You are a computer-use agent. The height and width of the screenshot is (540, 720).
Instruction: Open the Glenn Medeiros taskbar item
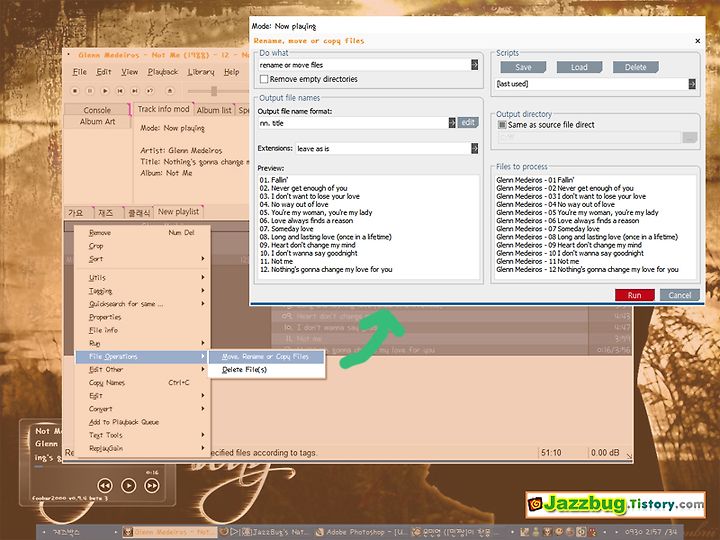[169, 532]
